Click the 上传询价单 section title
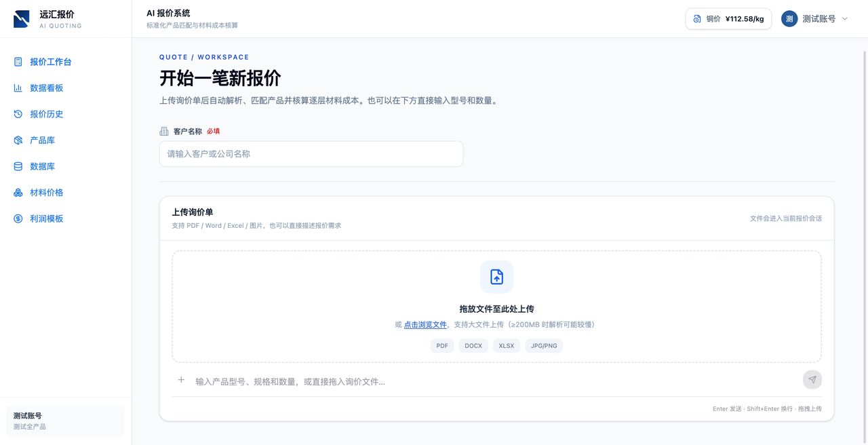Image resolution: width=868 pixels, height=445 pixels. pos(193,212)
